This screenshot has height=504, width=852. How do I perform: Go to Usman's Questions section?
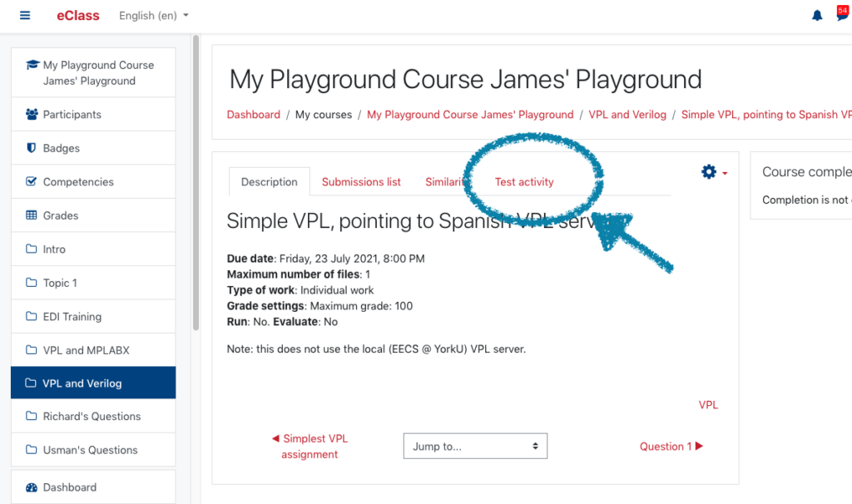[93, 450]
